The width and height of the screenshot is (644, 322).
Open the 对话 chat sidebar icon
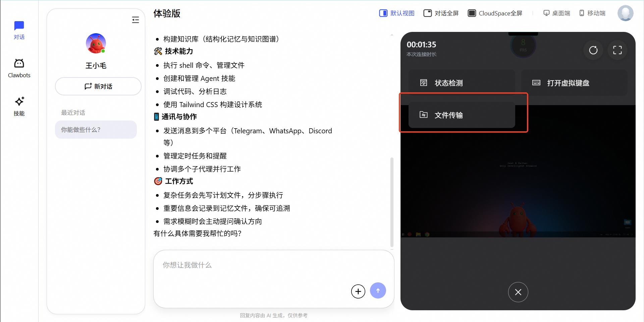coord(19,30)
